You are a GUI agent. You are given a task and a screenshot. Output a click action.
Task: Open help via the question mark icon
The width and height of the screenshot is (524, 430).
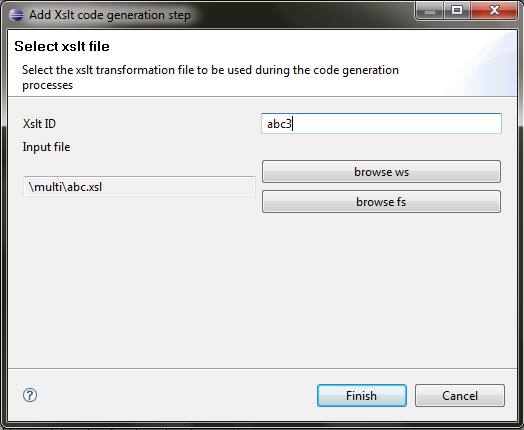point(30,395)
